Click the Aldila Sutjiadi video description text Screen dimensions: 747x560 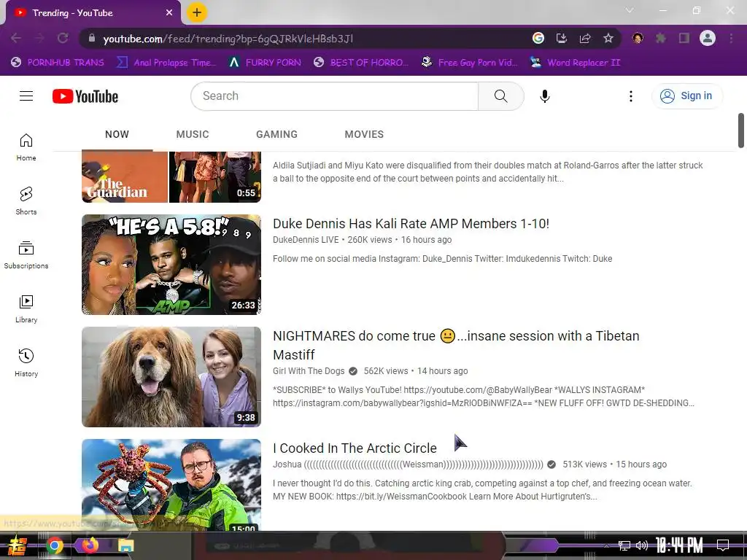click(x=487, y=172)
